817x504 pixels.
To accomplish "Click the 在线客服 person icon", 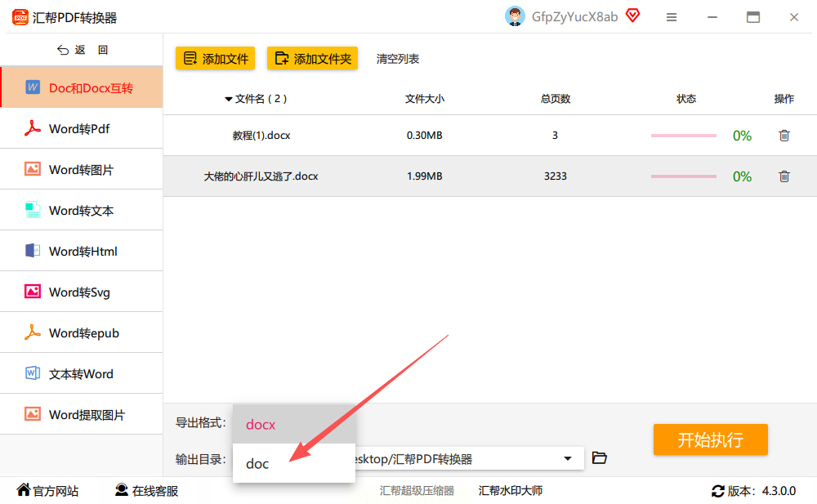I will pos(122,490).
